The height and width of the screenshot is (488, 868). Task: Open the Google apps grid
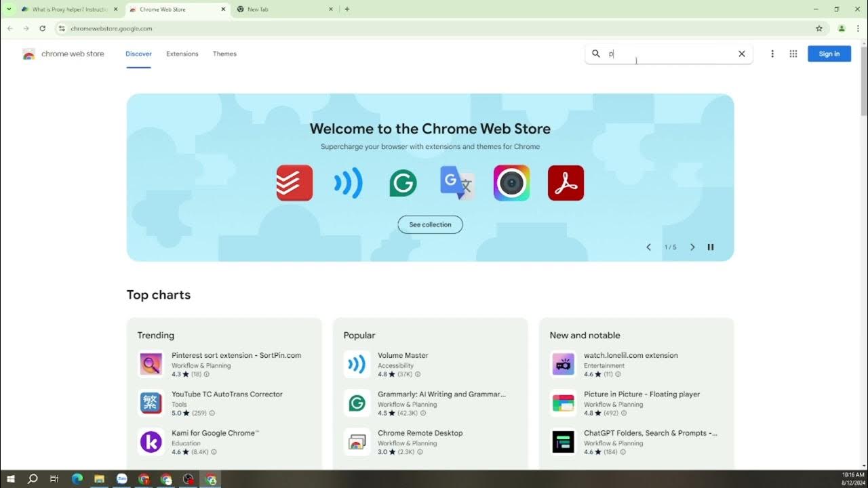pos(793,54)
